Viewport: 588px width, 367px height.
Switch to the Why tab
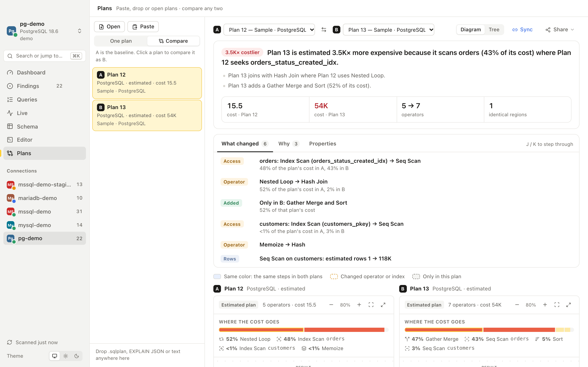(x=289, y=144)
